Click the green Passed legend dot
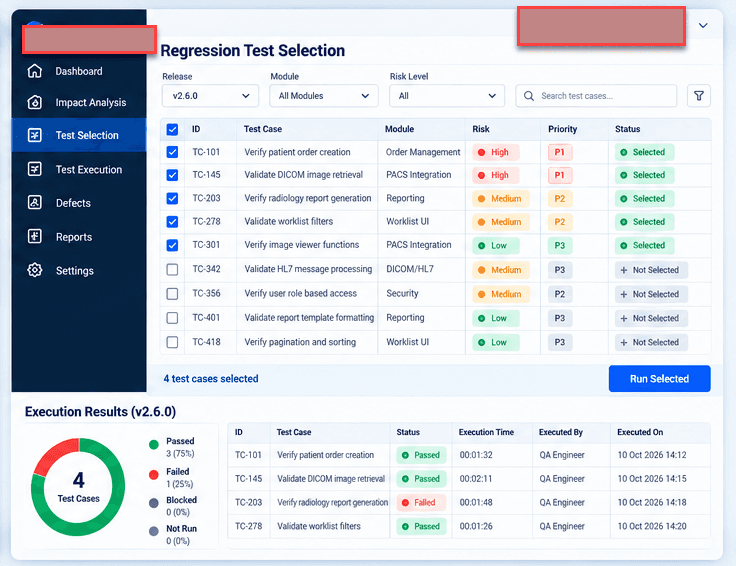This screenshot has width=736, height=566. (x=153, y=444)
